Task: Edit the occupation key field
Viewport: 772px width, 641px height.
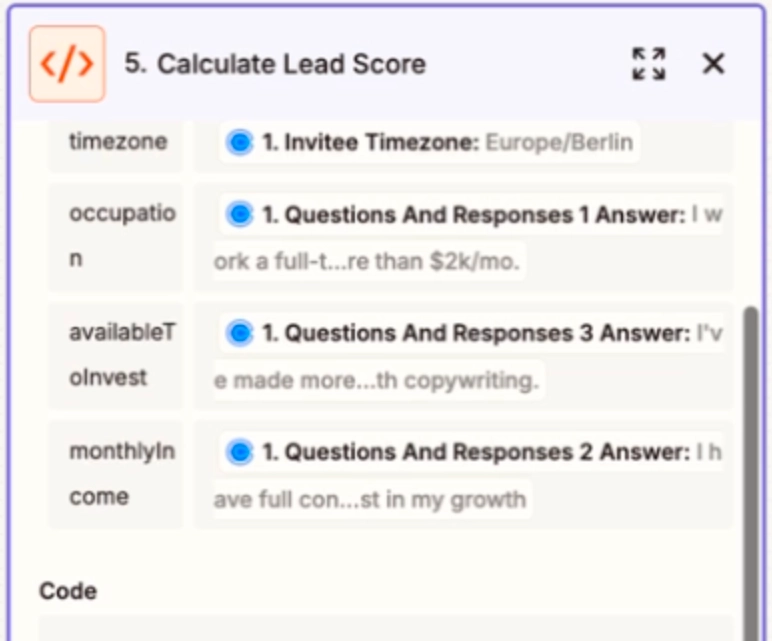Action: (x=117, y=236)
